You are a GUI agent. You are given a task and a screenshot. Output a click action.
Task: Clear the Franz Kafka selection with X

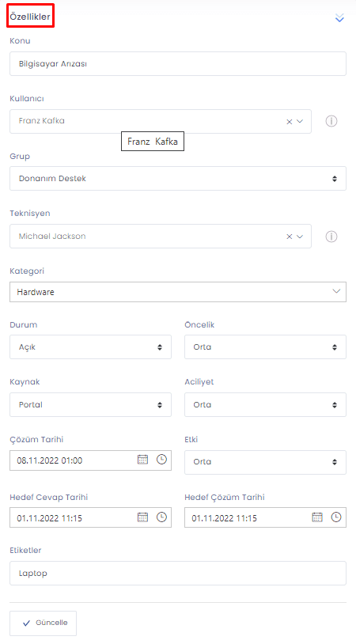pyautogui.click(x=289, y=122)
